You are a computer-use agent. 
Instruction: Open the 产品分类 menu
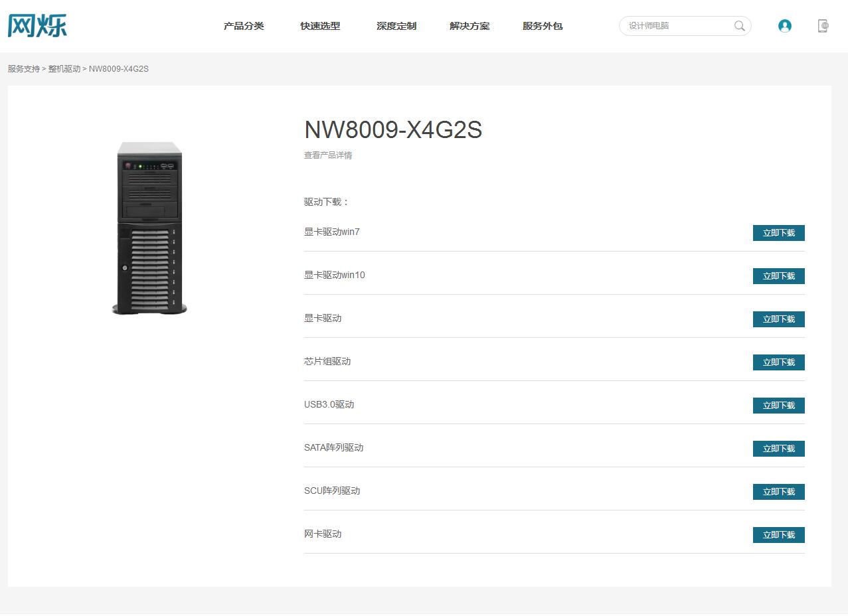(244, 26)
